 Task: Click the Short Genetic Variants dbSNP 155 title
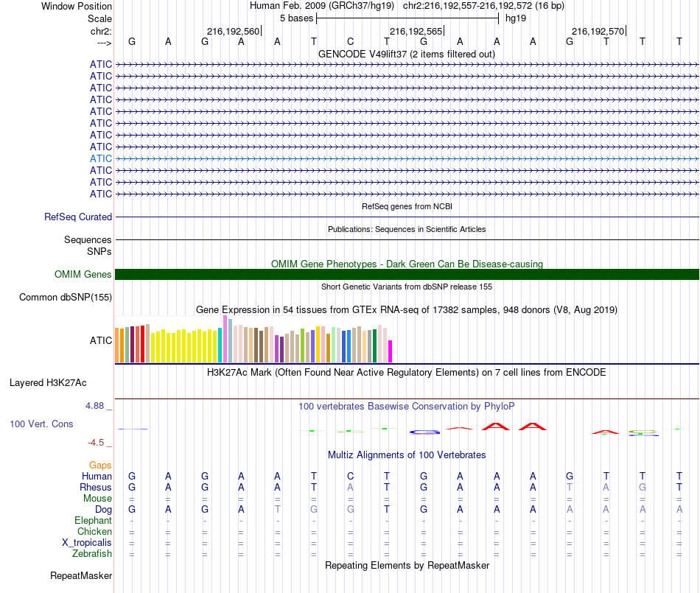point(407,287)
